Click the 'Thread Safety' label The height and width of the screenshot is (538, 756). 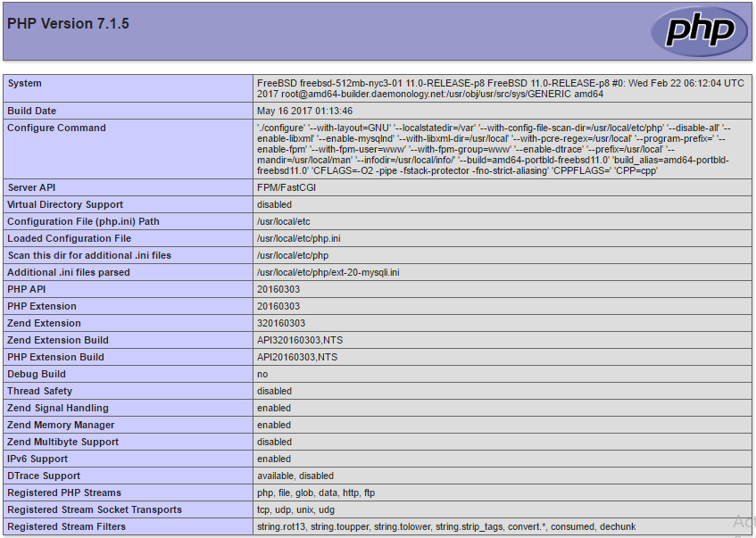39,391
